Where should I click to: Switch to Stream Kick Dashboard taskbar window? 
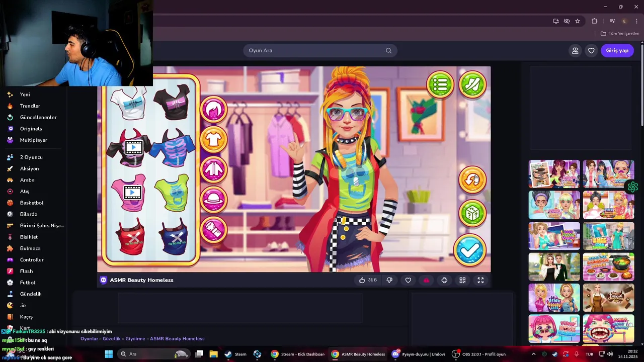click(297, 354)
